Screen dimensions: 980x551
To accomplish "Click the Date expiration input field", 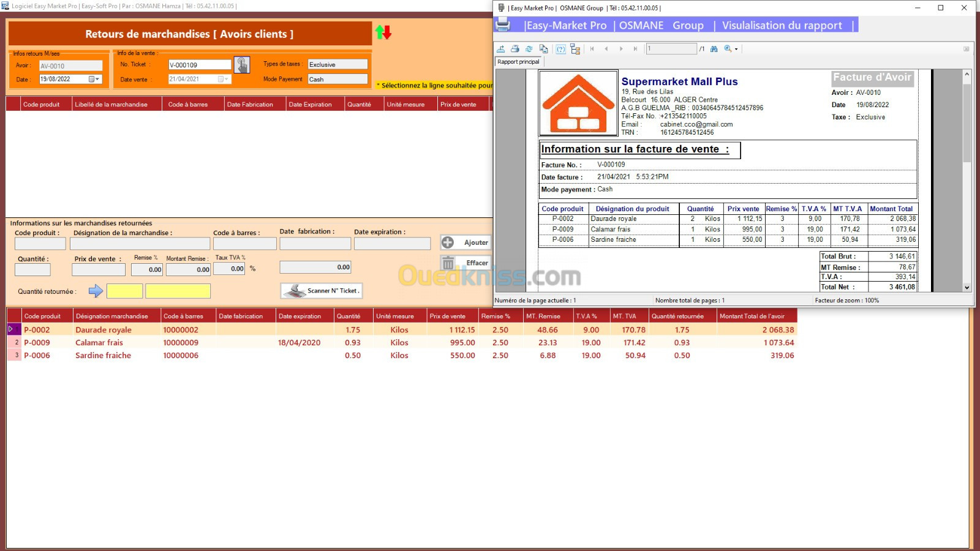I will (x=392, y=243).
